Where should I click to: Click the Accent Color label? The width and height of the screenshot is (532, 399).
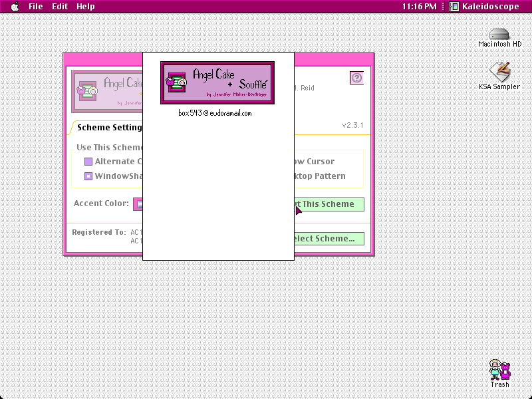[x=101, y=203]
